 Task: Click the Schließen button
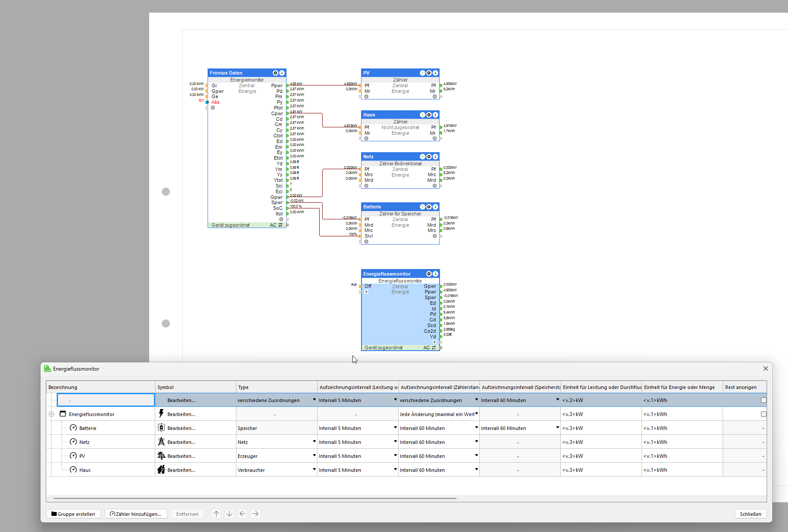point(750,514)
